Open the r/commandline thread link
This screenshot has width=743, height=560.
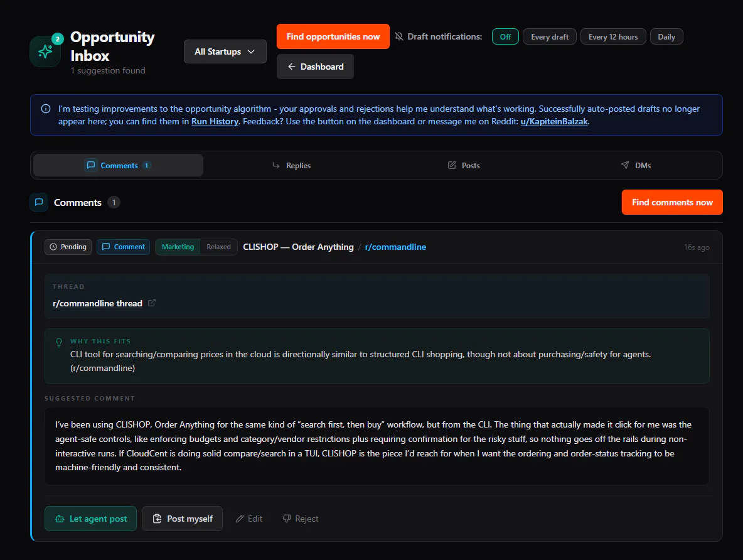pos(98,303)
